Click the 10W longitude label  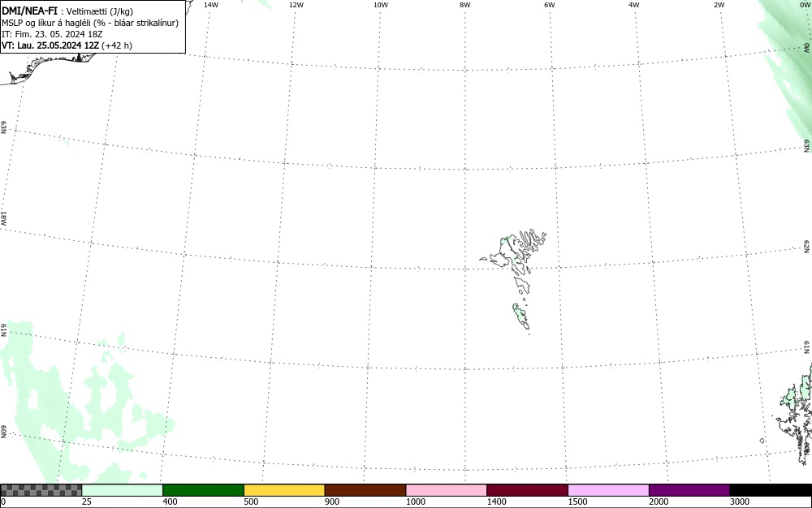click(x=381, y=5)
